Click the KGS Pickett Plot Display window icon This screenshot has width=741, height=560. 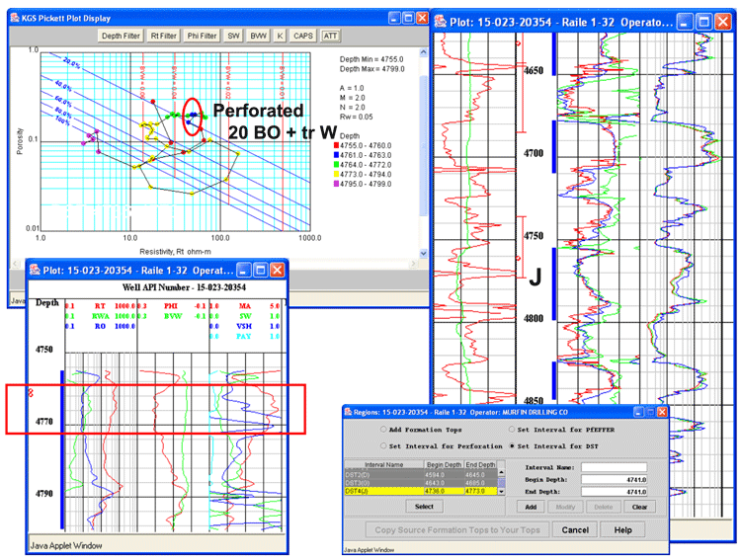coord(15,18)
